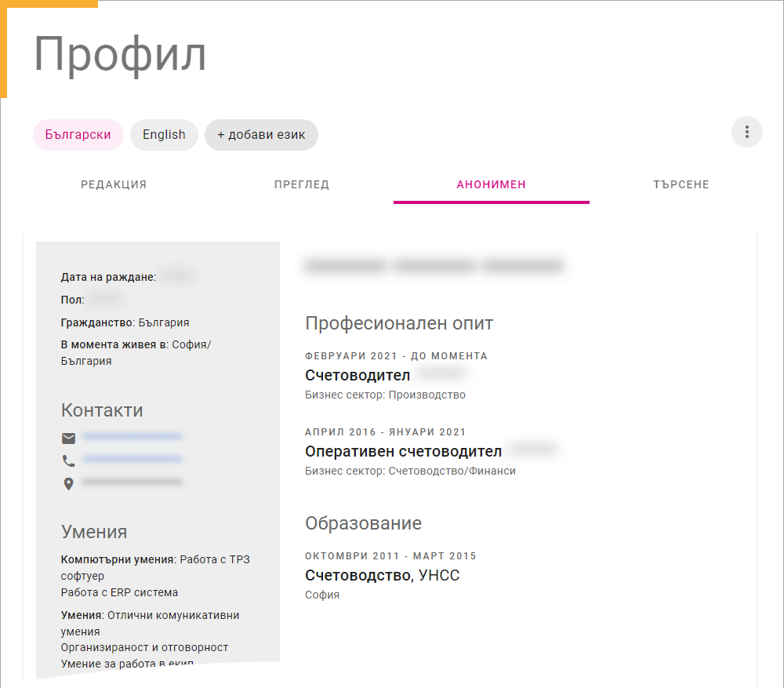Click 'Бизнес сектор: Производство' text
The image size is (784, 688).
coord(385,395)
